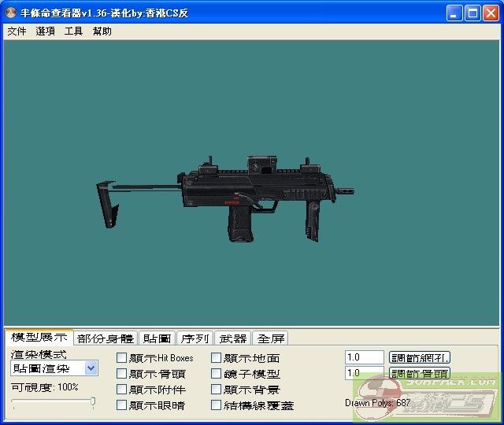Image resolution: width=504 pixels, height=425 pixels.
Task: Close the model viewer window
Action: [x=491, y=13]
